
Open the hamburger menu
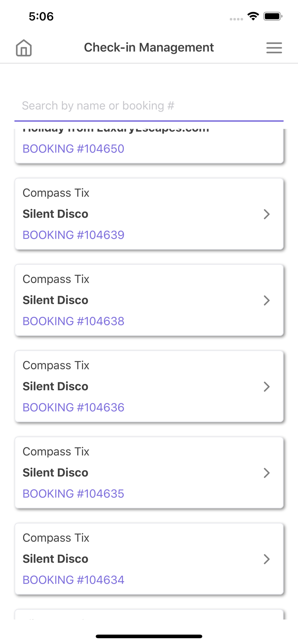274,48
